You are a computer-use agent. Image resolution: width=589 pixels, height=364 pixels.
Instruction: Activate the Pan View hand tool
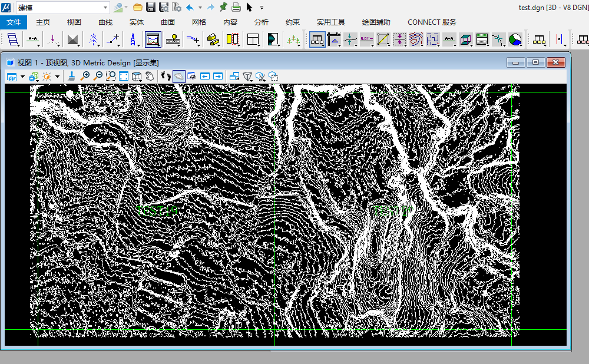tap(150, 76)
